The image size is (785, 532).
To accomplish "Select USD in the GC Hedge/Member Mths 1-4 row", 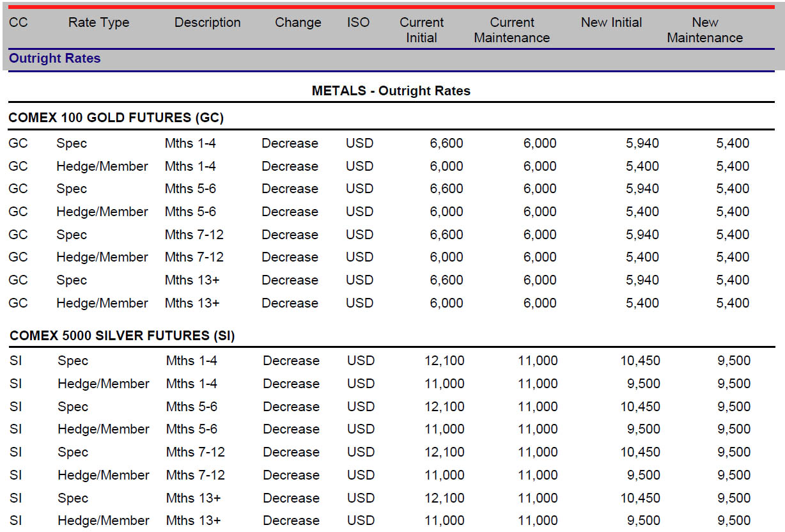I will (359, 166).
